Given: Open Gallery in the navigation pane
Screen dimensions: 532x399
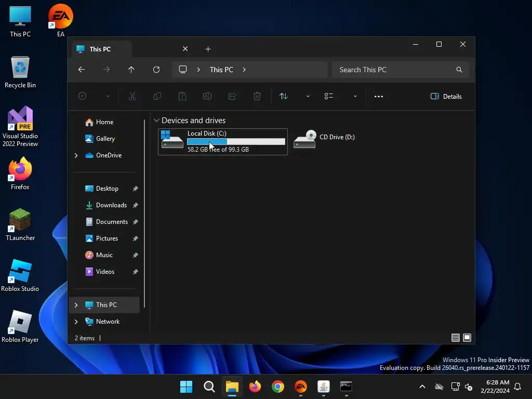Looking at the screenshot, I should (x=105, y=139).
